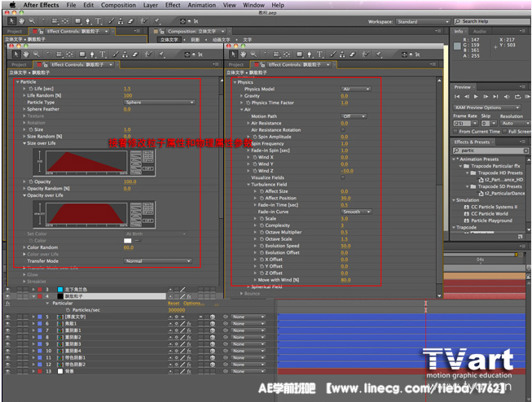Select the Puppet Pin tool in main toolbar
The image size is (532, 402).
156,21
